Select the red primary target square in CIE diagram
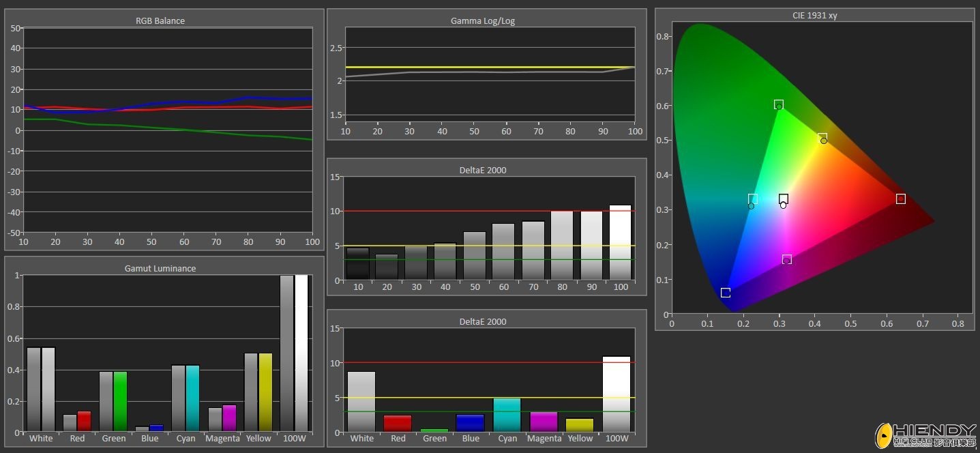This screenshot has width=980, height=453. coord(901,199)
